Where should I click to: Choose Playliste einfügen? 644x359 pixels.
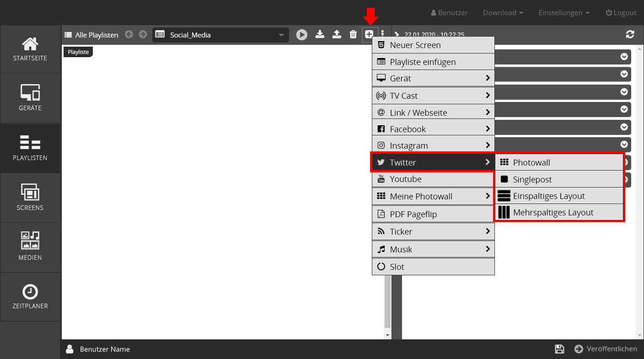433,62
